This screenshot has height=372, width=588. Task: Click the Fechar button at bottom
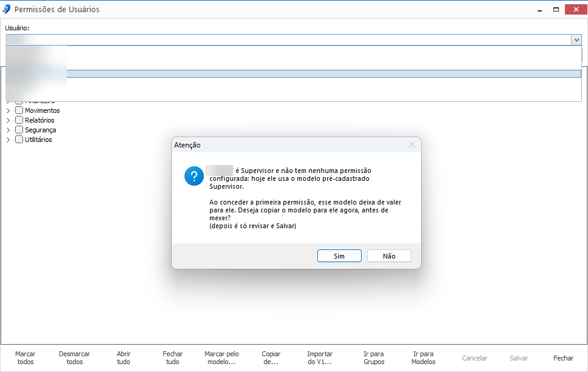(x=563, y=358)
